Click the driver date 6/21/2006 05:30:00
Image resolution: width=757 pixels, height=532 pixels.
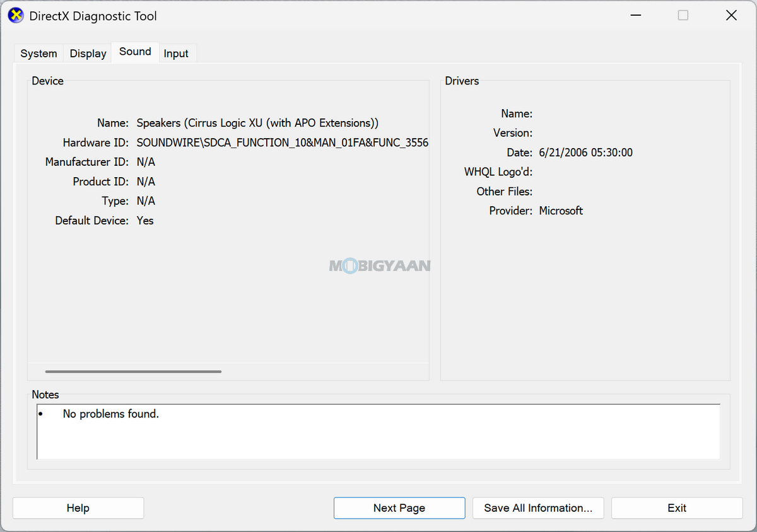click(586, 153)
